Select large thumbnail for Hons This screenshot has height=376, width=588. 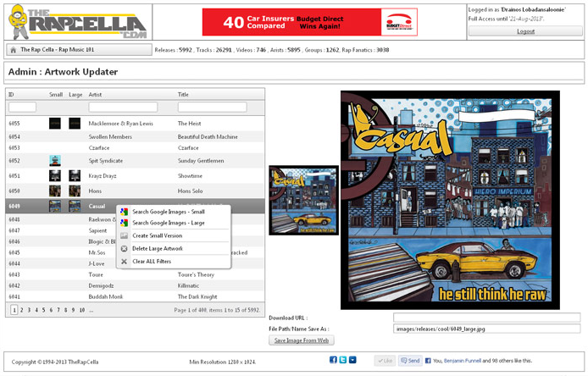point(75,191)
